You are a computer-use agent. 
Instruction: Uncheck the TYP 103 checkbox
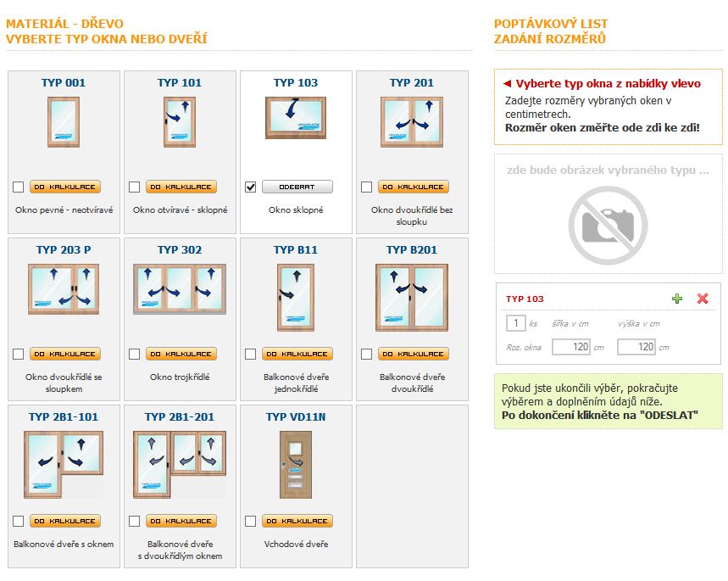coord(250,187)
